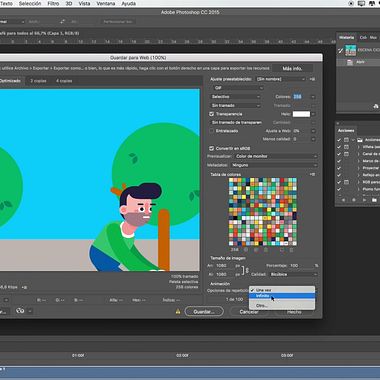Expand the Viñeta action row
This screenshot has width=380, height=380.
tap(359, 147)
